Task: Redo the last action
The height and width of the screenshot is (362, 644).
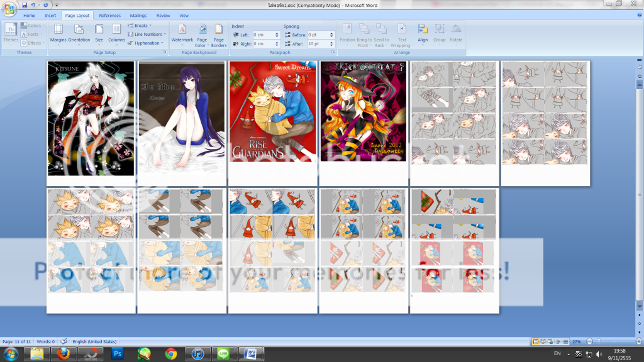Action: 45,5
